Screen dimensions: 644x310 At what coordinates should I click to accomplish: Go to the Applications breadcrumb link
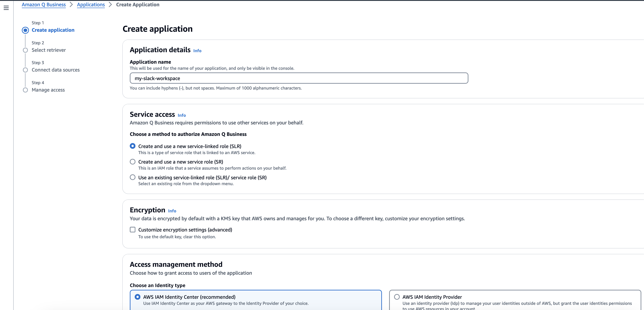[x=91, y=4]
